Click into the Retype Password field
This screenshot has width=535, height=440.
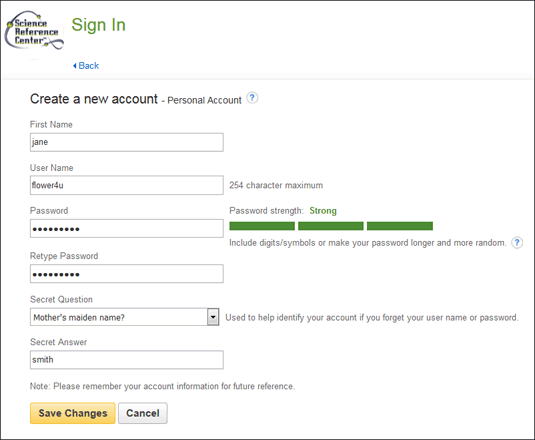tap(127, 274)
